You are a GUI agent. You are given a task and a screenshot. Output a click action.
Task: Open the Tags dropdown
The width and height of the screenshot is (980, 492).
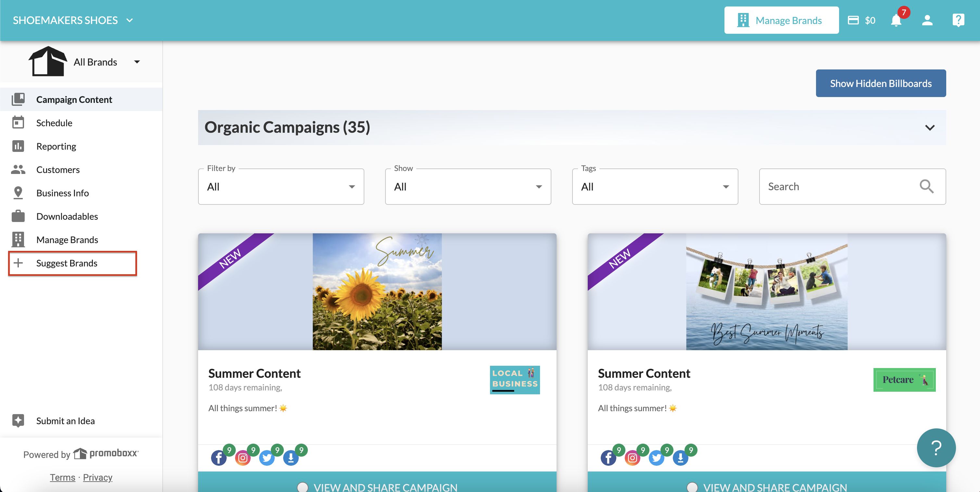coord(655,186)
